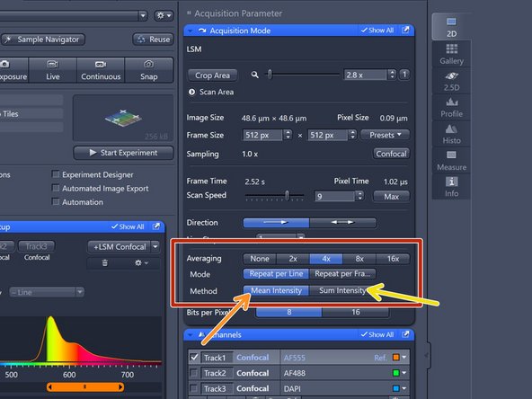The image size is (532, 399).
Task: Open the Presets dropdown for frame size
Action: [x=385, y=135]
